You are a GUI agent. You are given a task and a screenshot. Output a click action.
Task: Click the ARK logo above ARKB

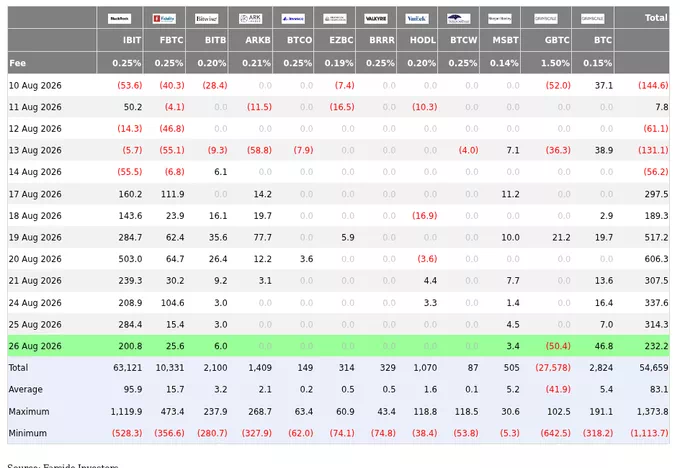pyautogui.click(x=250, y=19)
